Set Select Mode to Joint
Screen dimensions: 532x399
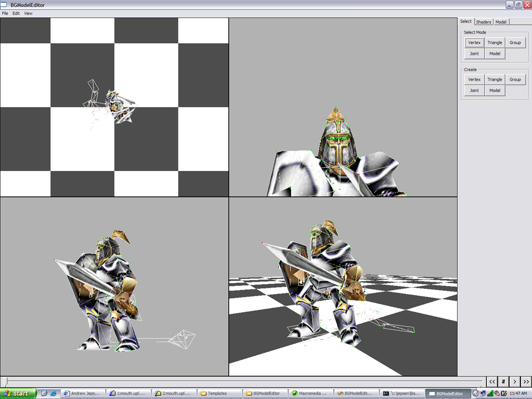coord(474,54)
